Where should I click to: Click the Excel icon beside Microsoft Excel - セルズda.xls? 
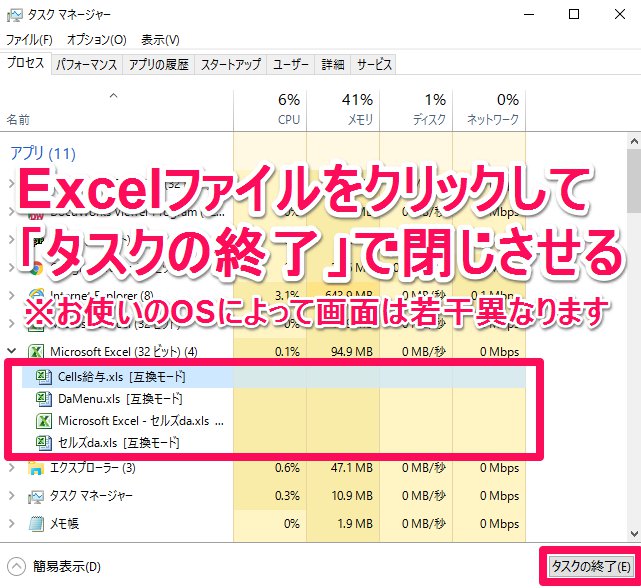[x=44, y=421]
